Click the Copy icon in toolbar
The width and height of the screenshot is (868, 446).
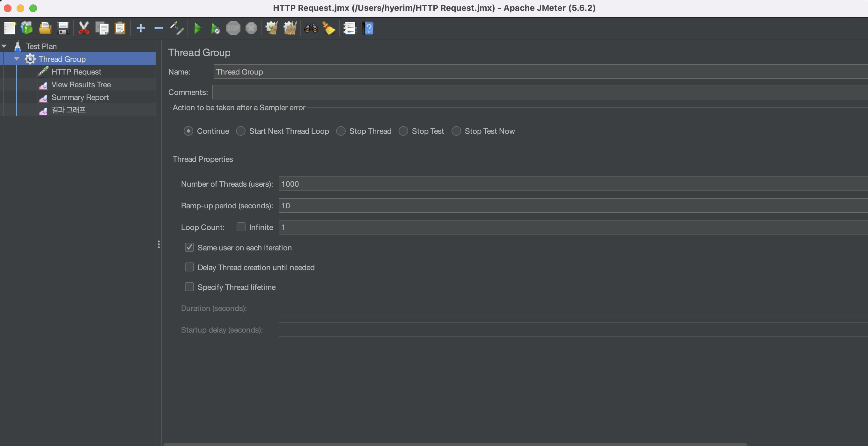click(102, 28)
